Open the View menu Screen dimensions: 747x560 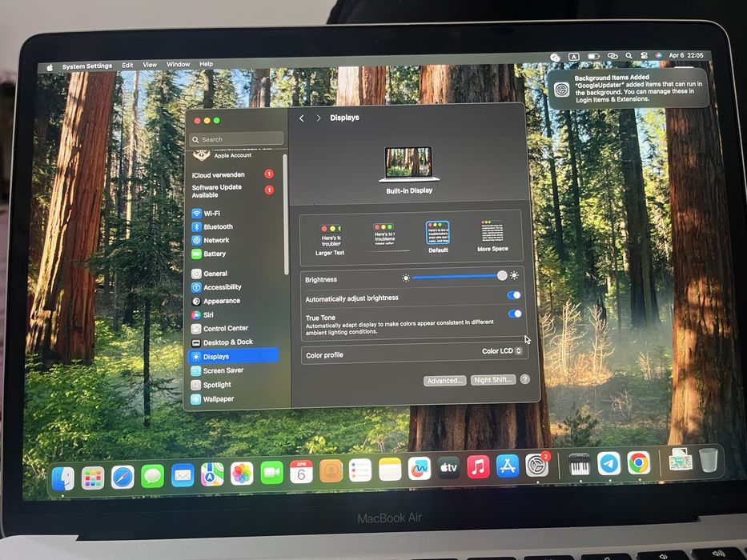(150, 65)
